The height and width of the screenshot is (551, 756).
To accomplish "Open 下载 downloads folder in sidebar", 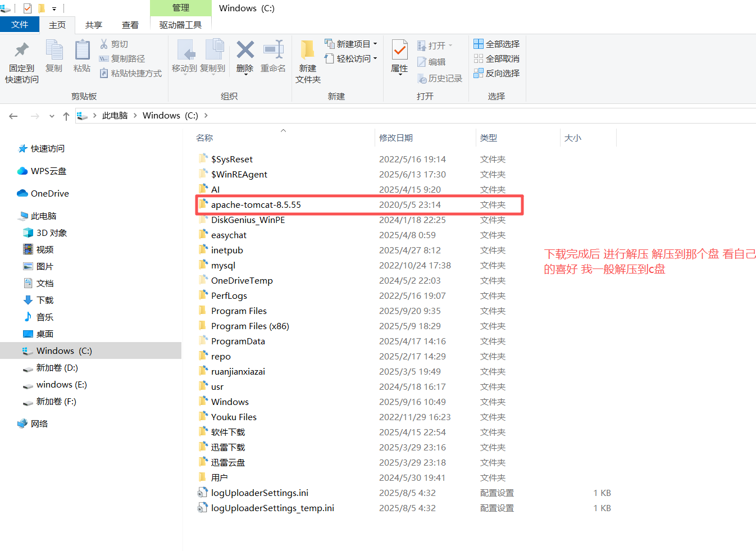I will (39, 300).
